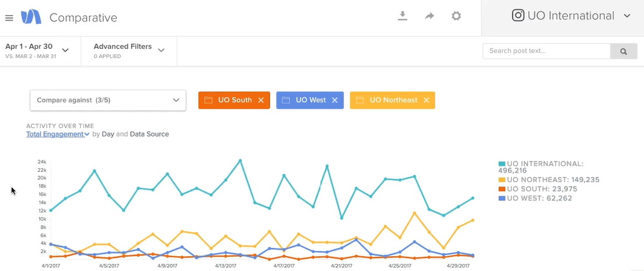This screenshot has width=644, height=271.
Task: Open the settings gear icon
Action: coord(456,16)
